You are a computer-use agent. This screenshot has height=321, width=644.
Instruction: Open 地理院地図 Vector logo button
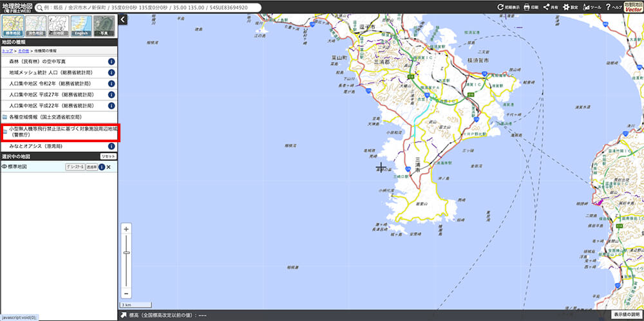tap(634, 7)
